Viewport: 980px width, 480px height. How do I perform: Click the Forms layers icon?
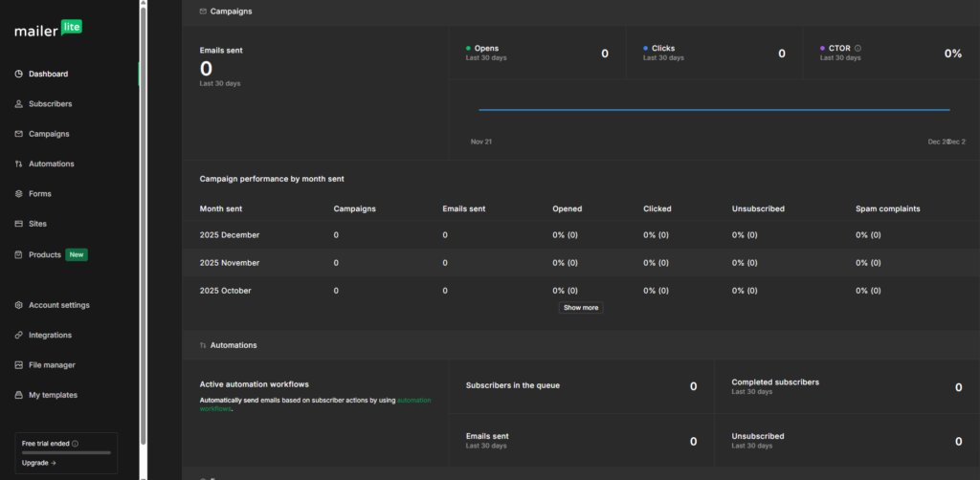[19, 193]
